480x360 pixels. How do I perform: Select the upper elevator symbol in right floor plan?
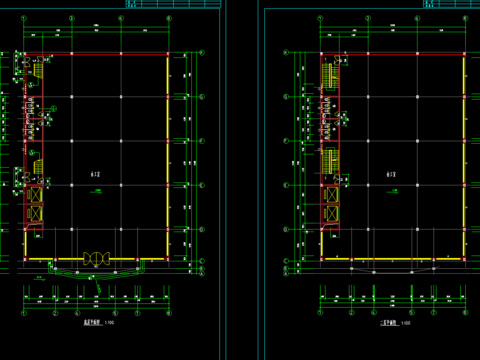tap(332, 195)
